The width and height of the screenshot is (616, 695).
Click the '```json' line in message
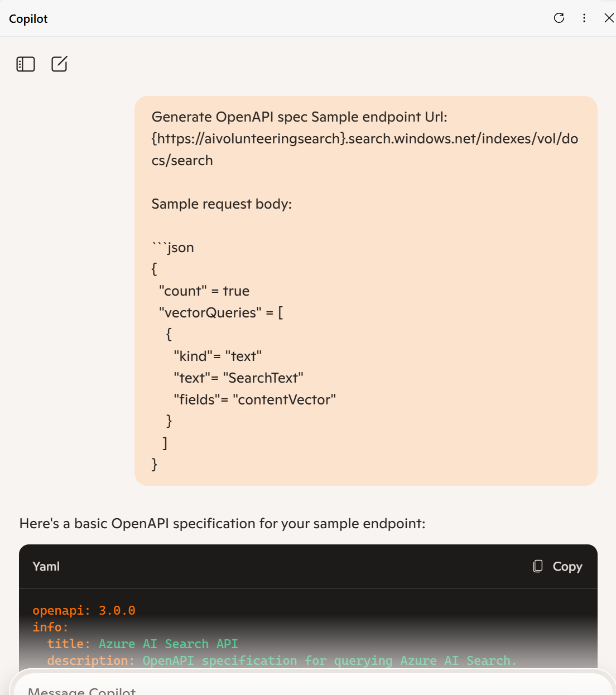173,247
